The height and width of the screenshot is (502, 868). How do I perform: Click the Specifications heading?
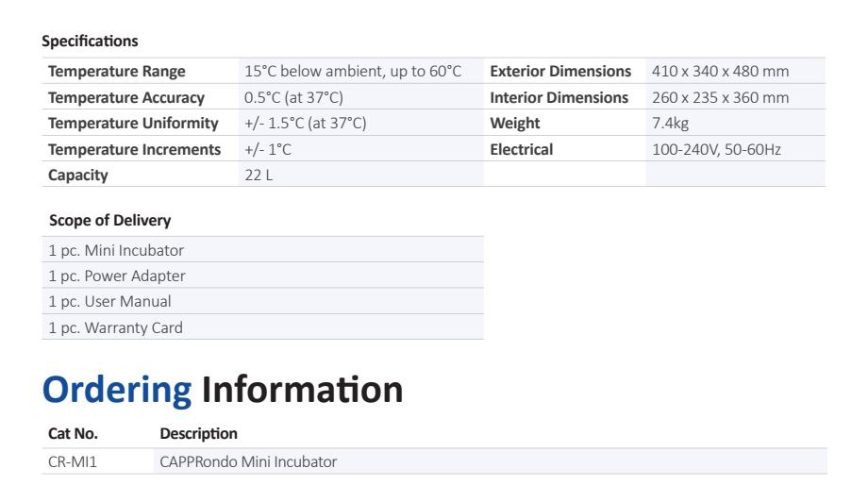pos(90,42)
